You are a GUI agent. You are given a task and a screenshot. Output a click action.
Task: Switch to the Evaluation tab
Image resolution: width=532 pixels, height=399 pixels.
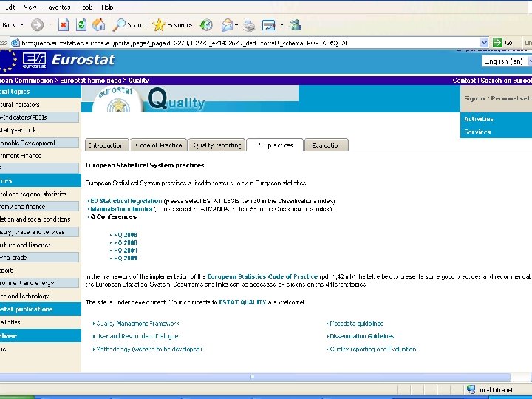pos(326,146)
